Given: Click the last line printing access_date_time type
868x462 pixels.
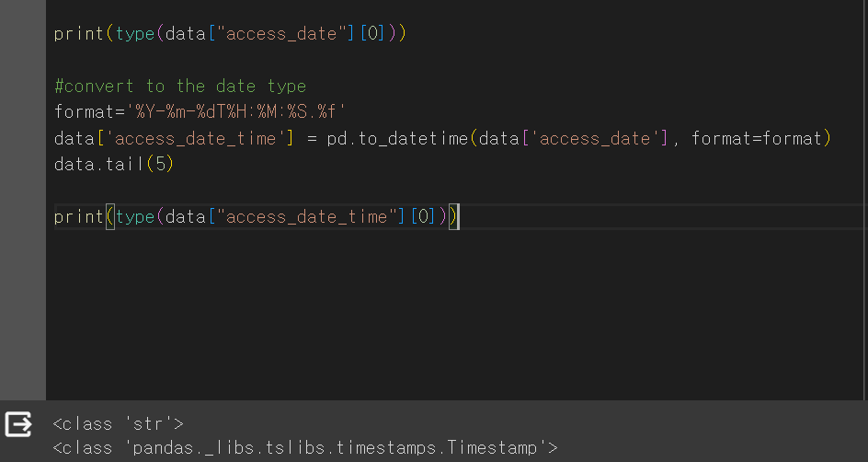Looking at the screenshot, I should point(257,216).
